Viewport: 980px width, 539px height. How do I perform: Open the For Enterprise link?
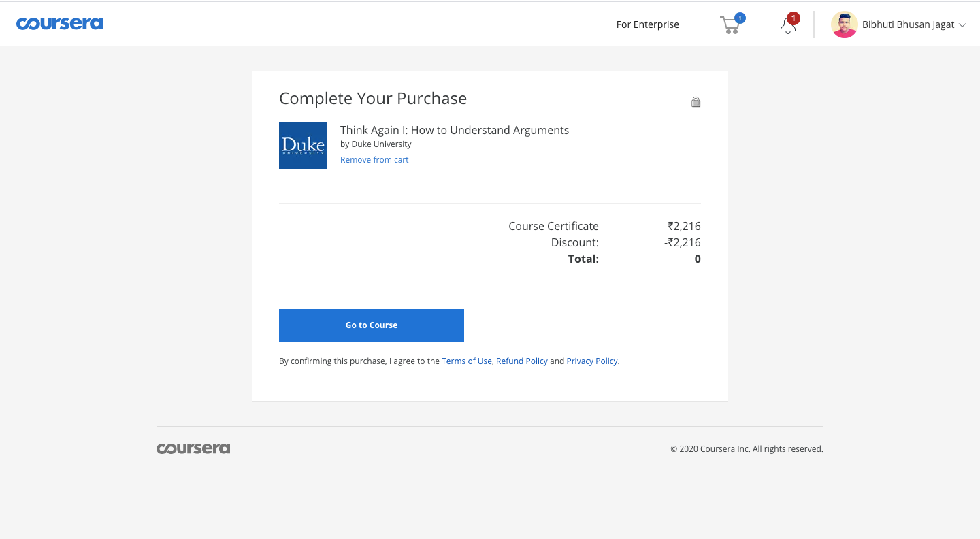pyautogui.click(x=648, y=24)
